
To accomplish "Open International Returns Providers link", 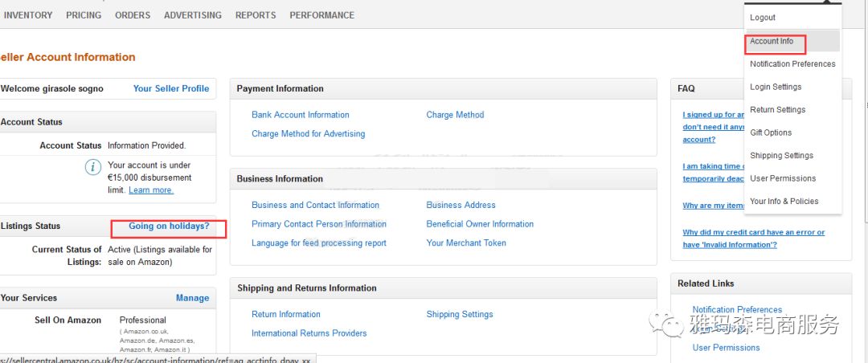I will tap(309, 333).
